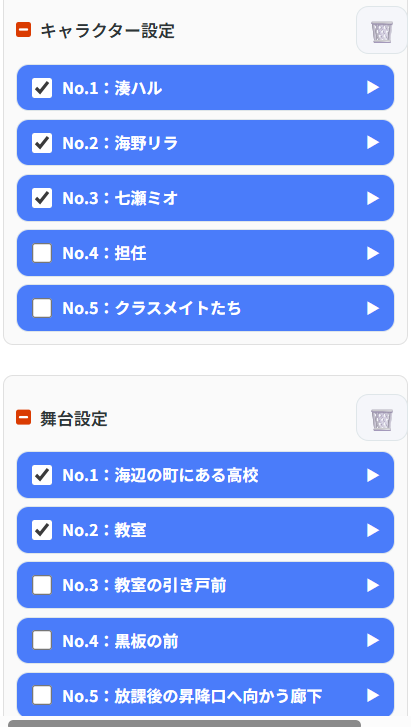Tick the No.3 教室の引き戸前 checkbox
This screenshot has height=727, width=411.
42,586
